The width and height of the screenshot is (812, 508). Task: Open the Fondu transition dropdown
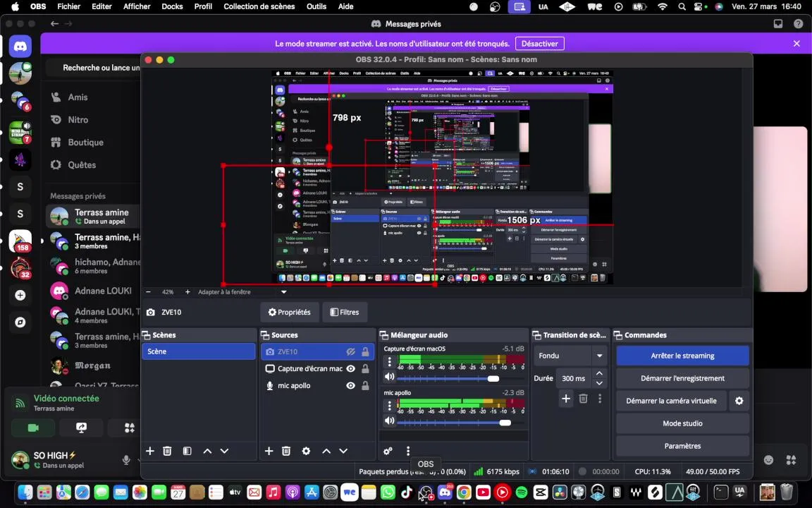tap(599, 356)
